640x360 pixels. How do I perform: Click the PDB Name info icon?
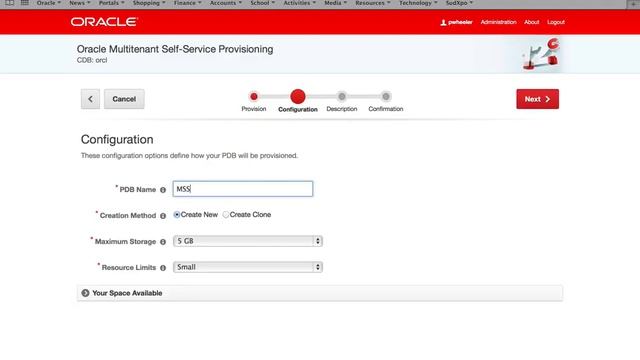(163, 190)
